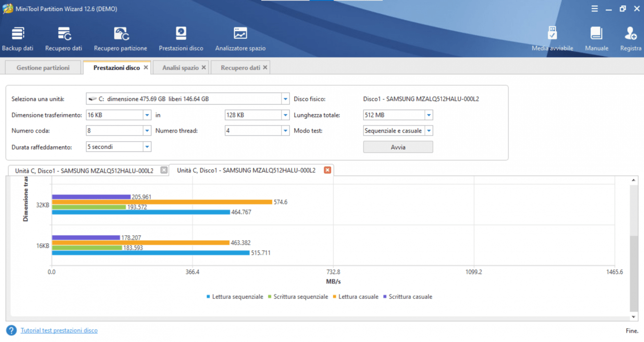Click the 515.711 blue bar for 16KB
Image resolution: width=644 pixels, height=342 pixels.
[x=150, y=253]
